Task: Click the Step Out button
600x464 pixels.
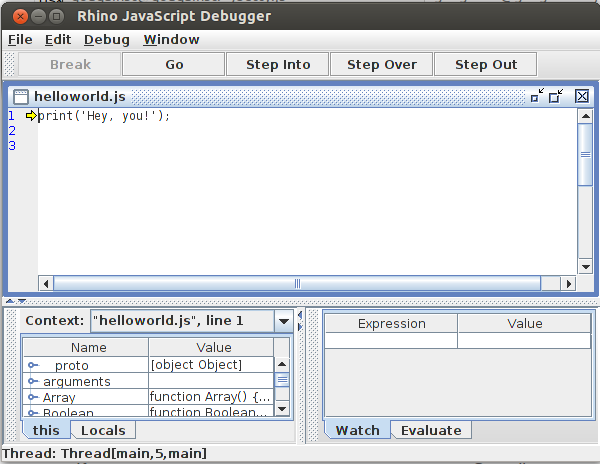Action: tap(486, 65)
